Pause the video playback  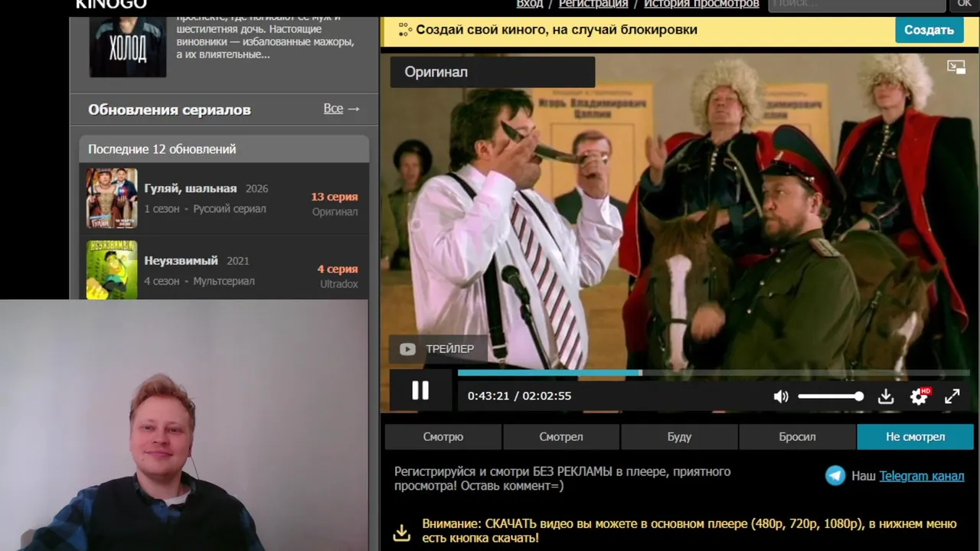[420, 390]
